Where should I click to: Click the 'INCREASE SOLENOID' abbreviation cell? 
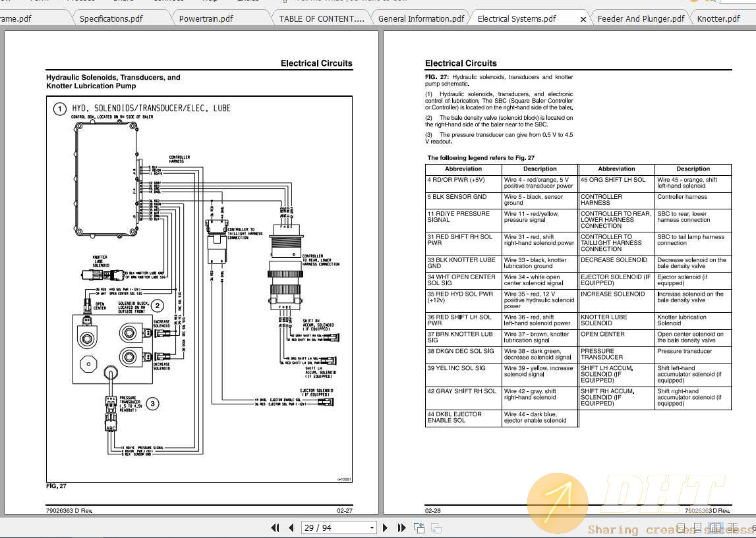[x=617, y=300]
